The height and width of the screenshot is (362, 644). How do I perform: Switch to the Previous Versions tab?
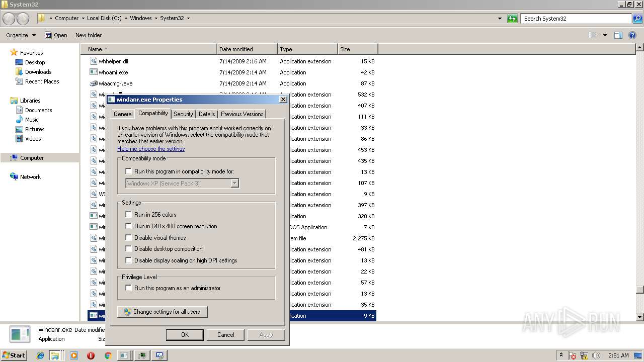point(242,114)
